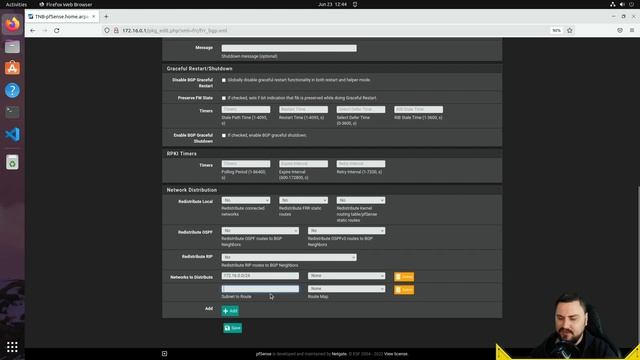The height and width of the screenshot is (360, 640).
Task: Open the clock and calendar menu
Action: (333, 4)
